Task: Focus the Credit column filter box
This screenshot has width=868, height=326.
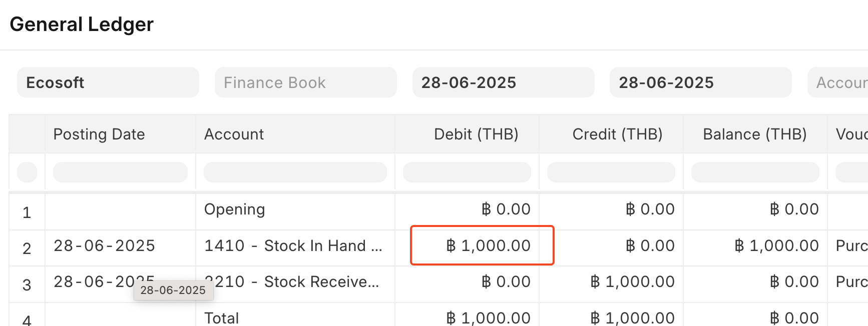Action: click(x=611, y=172)
